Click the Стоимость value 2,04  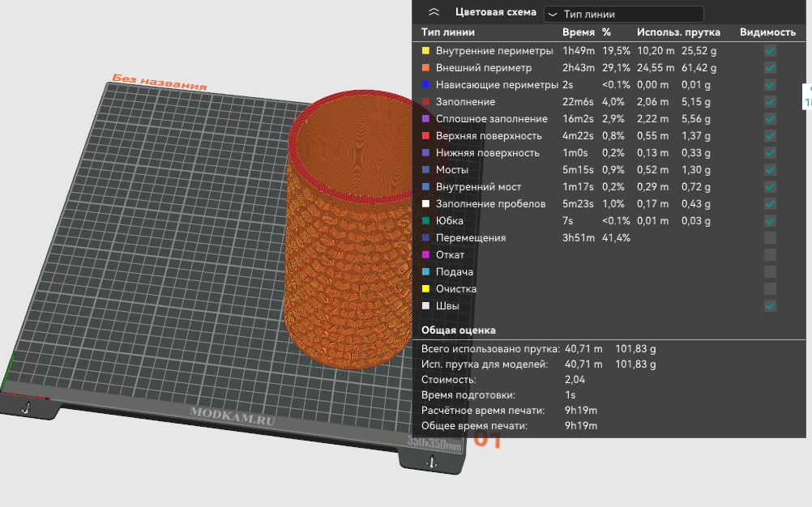[x=575, y=380]
